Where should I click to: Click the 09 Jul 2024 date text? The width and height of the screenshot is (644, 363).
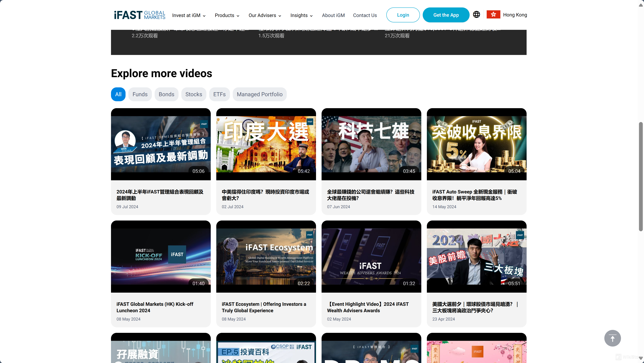(127, 206)
